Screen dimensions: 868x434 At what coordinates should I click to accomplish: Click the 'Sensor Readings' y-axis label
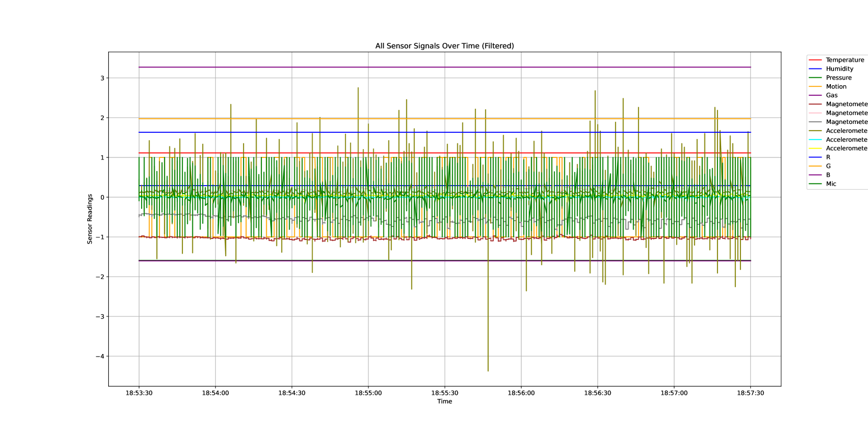(x=90, y=219)
